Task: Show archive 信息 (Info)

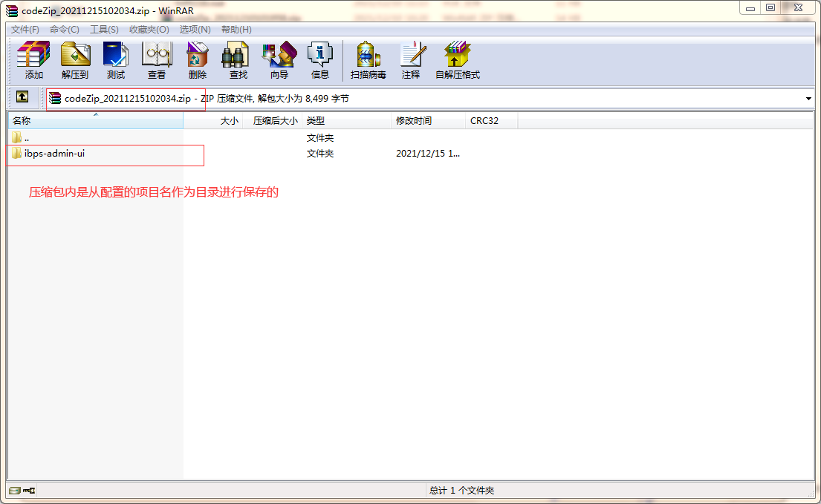Action: [x=319, y=60]
